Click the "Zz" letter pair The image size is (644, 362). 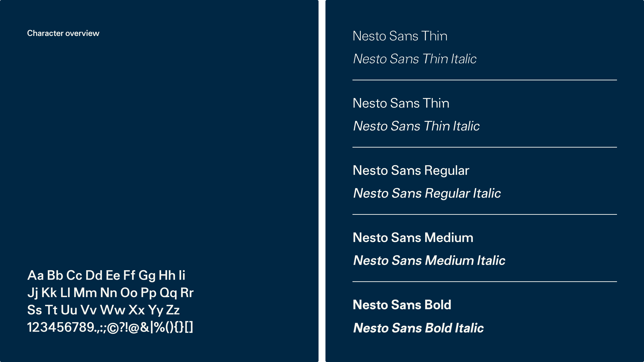click(173, 310)
